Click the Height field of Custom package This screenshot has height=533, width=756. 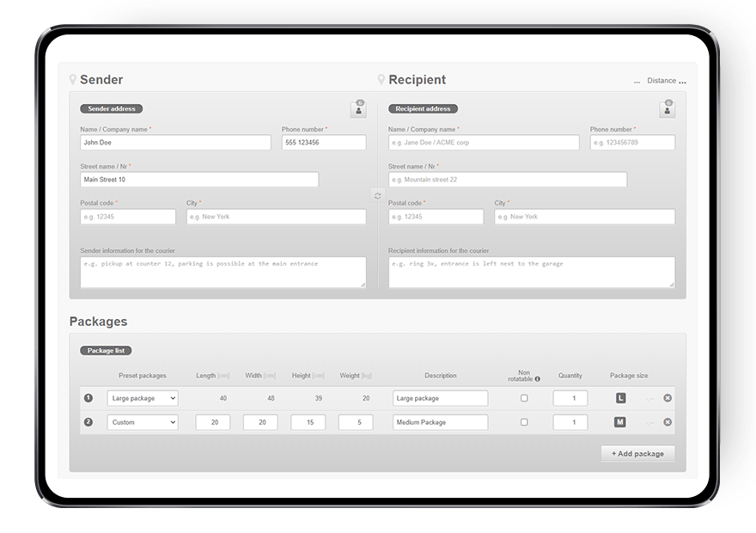click(x=308, y=422)
